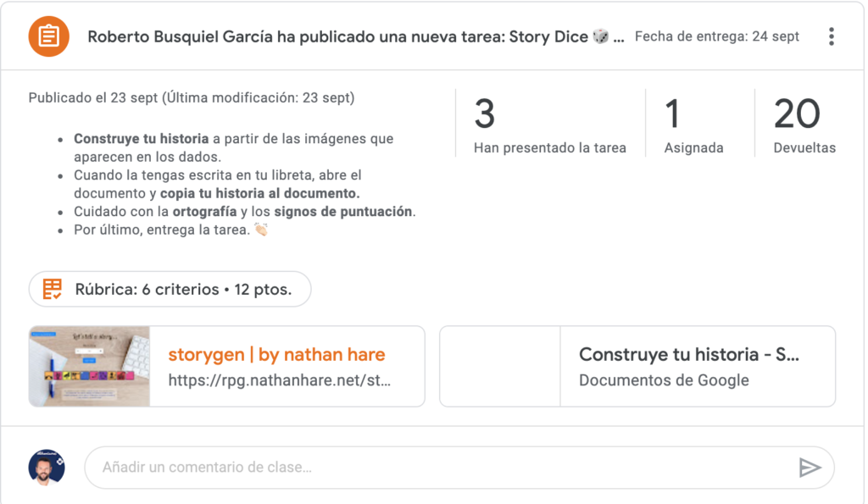Click the user profile avatar
This screenshot has width=868, height=504.
point(47,468)
